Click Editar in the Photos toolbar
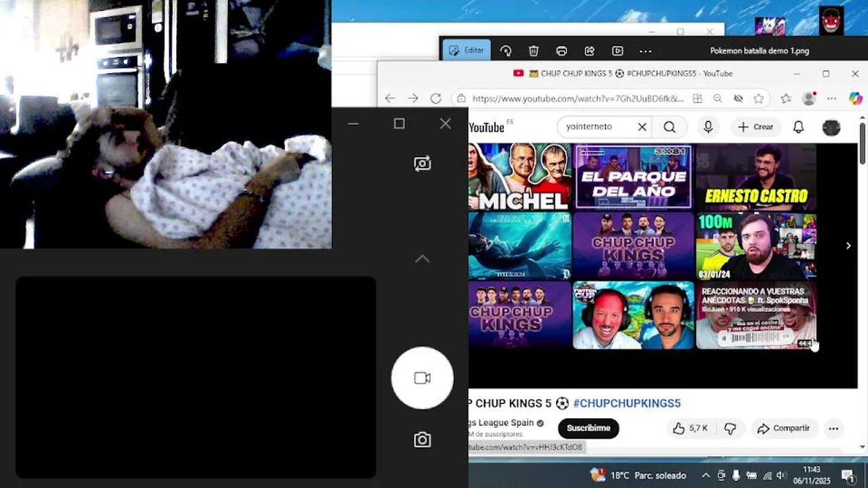Viewport: 868px width, 488px height. (467, 51)
